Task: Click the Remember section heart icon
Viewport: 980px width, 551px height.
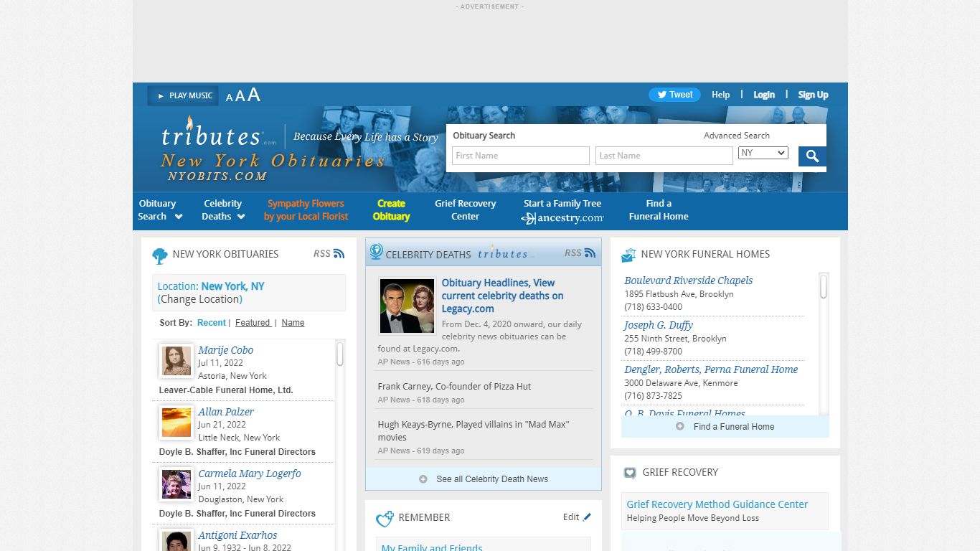Action: coord(385,518)
